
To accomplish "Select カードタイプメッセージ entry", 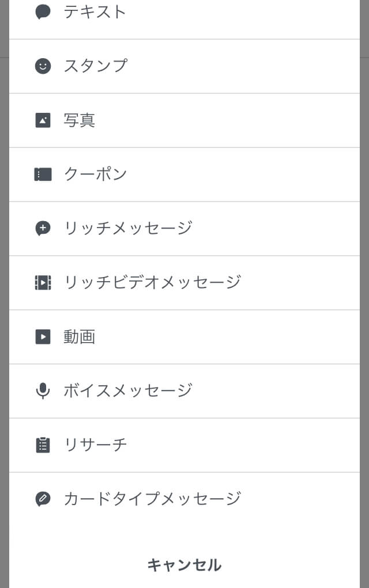I will click(152, 499).
